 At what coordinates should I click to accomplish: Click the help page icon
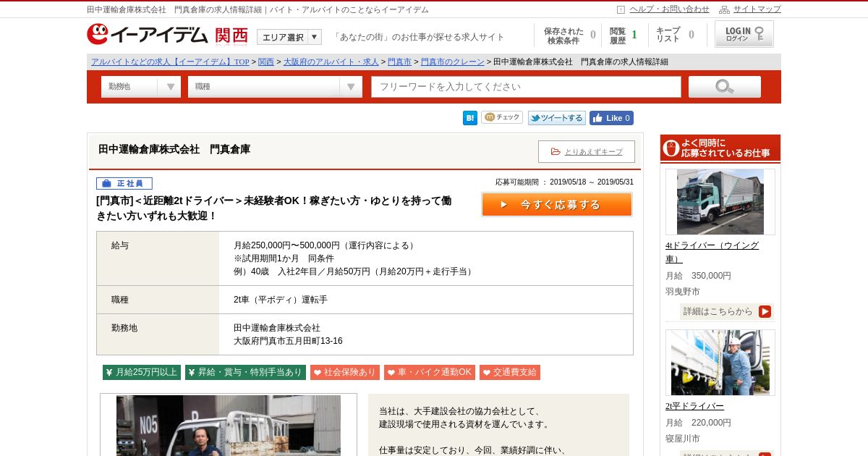pyautogui.click(x=621, y=9)
